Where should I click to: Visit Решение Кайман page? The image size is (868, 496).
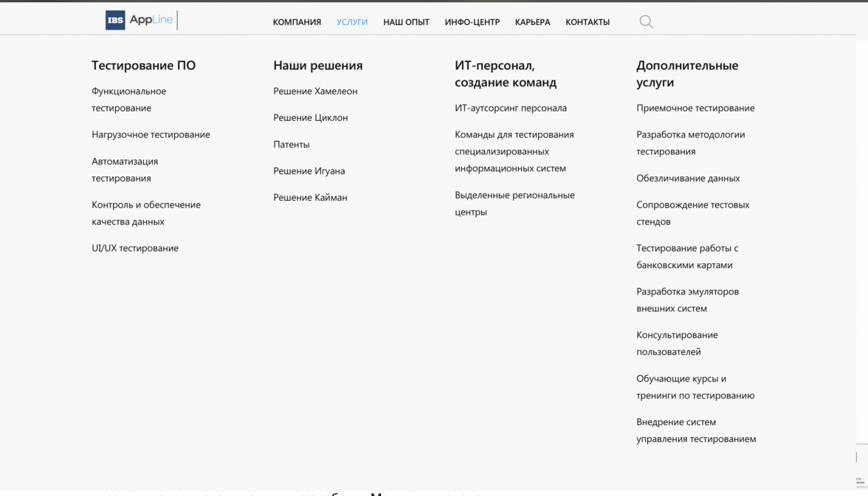coord(310,197)
